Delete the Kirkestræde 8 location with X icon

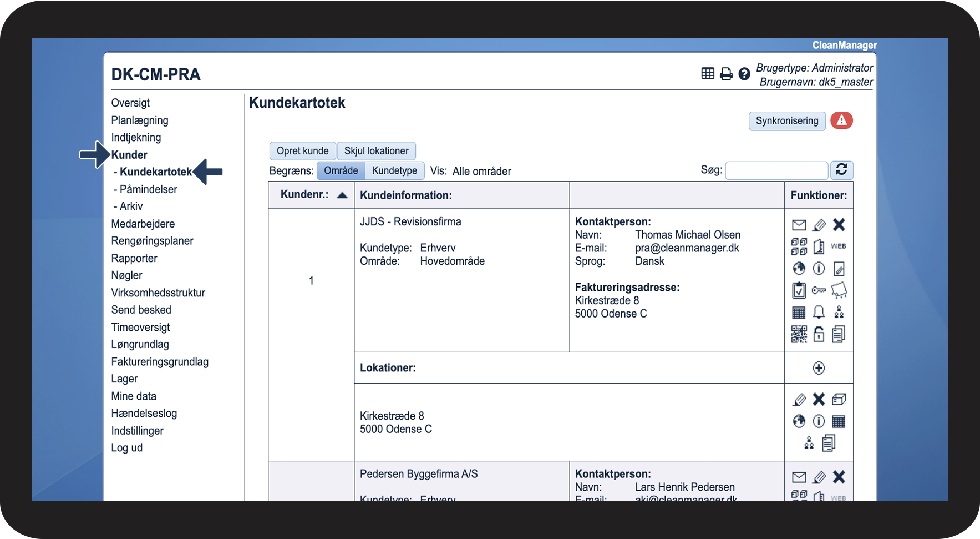[x=819, y=399]
